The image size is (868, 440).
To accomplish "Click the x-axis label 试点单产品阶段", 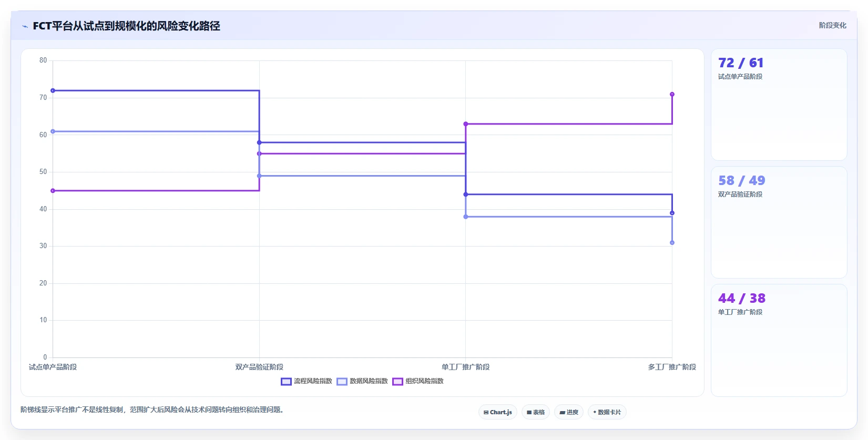I will 53,367.
